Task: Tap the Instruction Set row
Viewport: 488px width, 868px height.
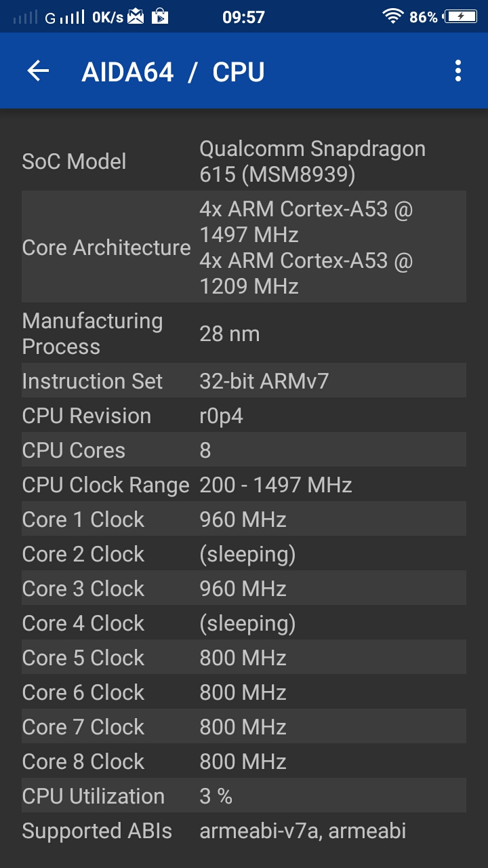Action: tap(244, 381)
